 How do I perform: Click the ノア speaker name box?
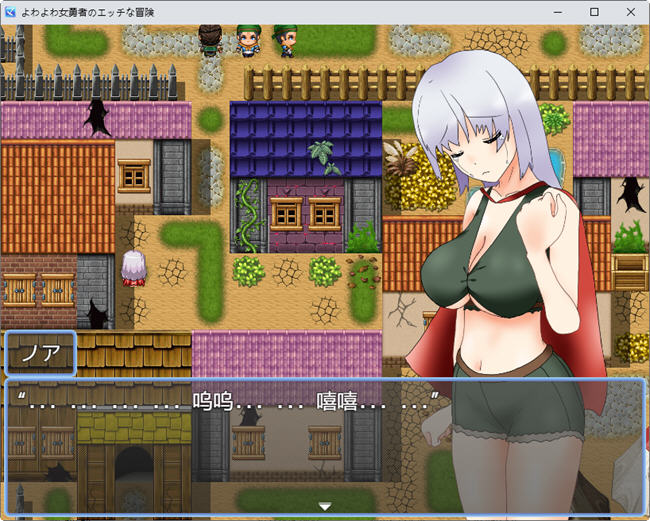click(x=41, y=354)
